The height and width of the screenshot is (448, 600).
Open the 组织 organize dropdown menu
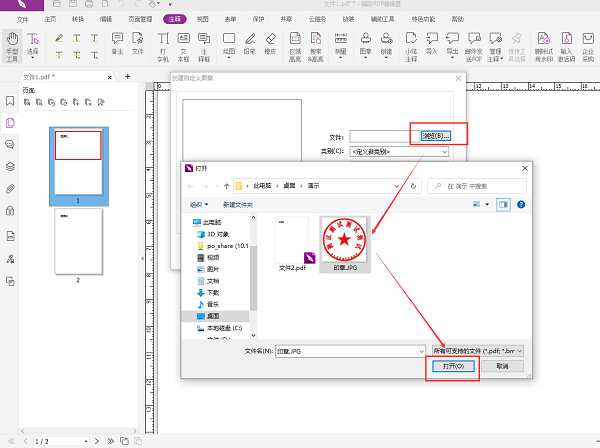(200, 205)
